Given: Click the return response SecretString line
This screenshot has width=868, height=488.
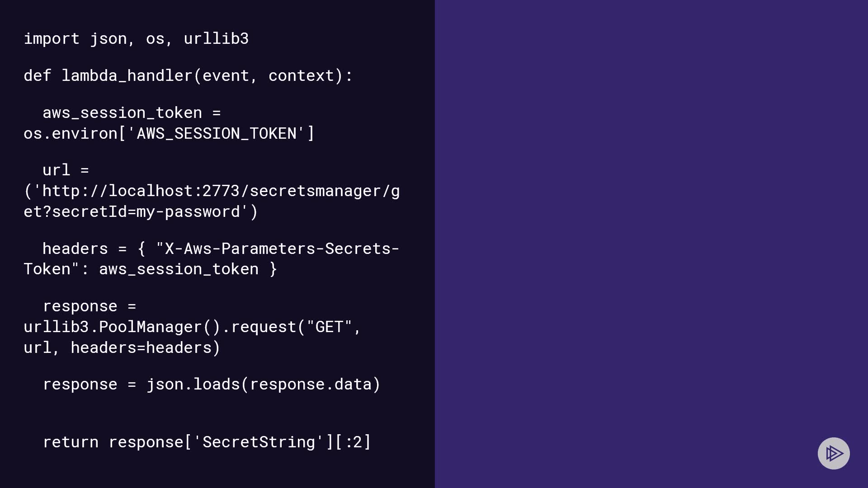Looking at the screenshot, I should coord(207,442).
